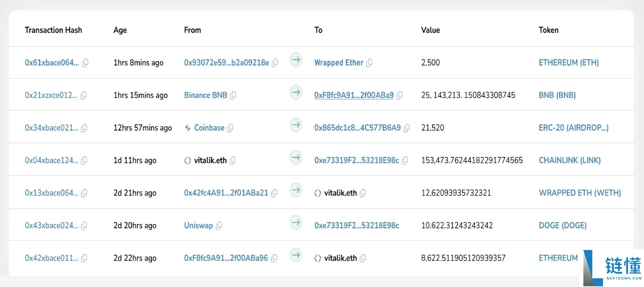Copy the 0x93072e59...b2a09218e sender address
Viewport: 644px width, 287px height.
pos(275,63)
